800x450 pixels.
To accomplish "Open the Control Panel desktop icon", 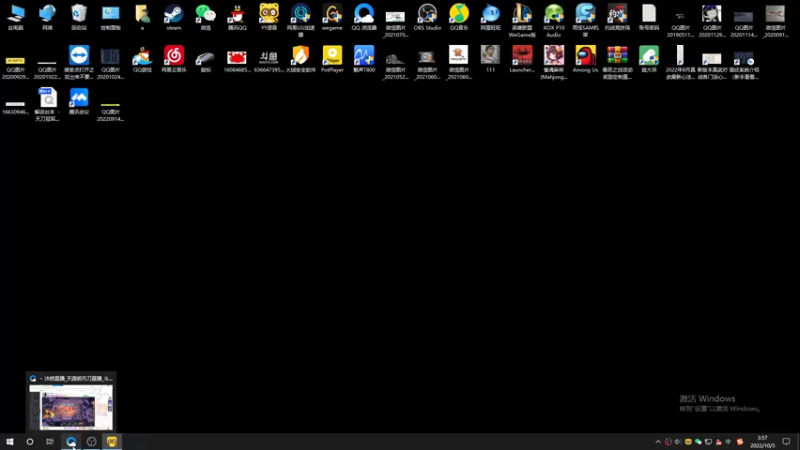I will point(111,17).
